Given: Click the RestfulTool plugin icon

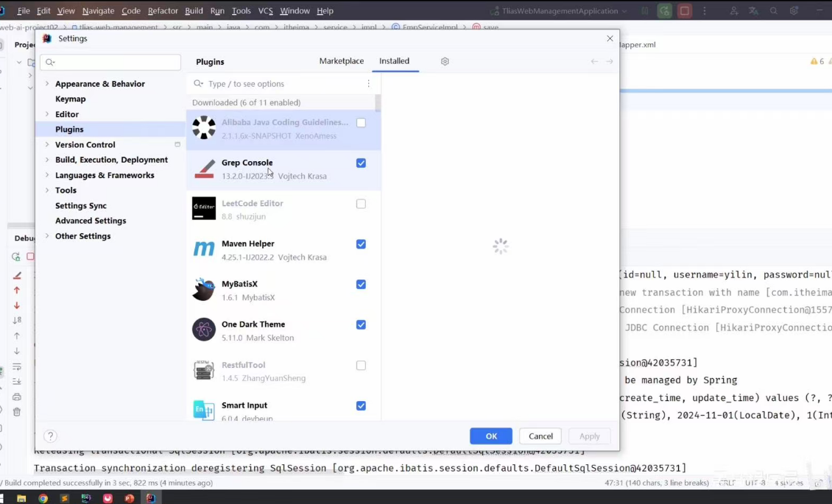Looking at the screenshot, I should click(x=204, y=370).
